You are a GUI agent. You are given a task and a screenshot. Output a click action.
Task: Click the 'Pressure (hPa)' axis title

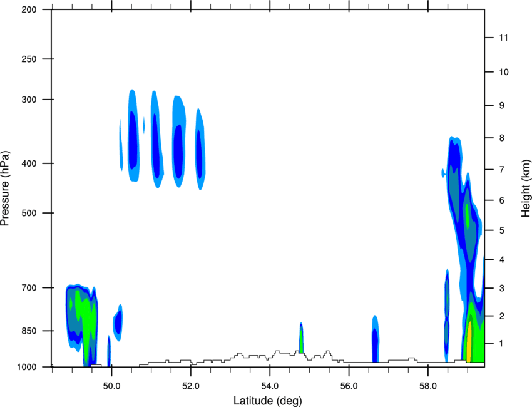(x=5, y=188)
